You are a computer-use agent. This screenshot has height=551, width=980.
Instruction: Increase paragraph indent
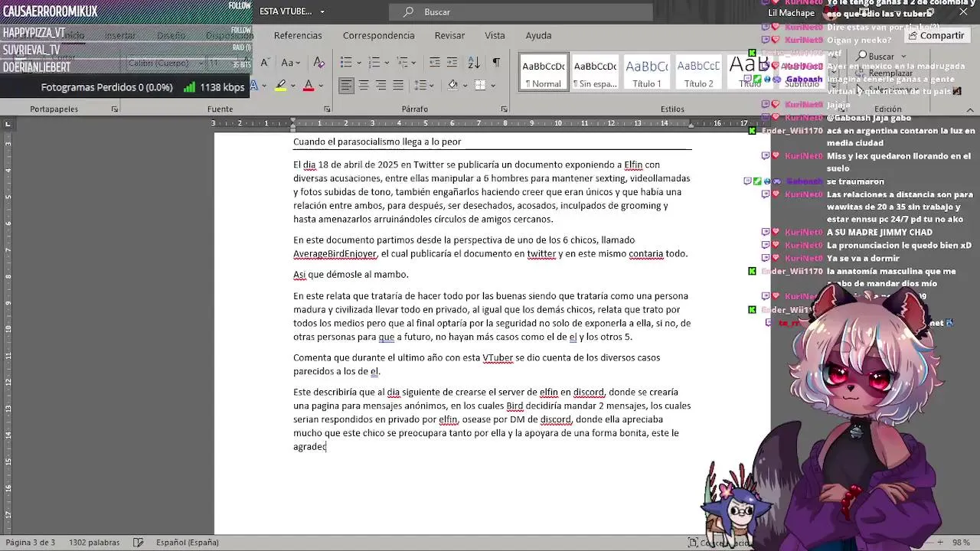point(452,63)
